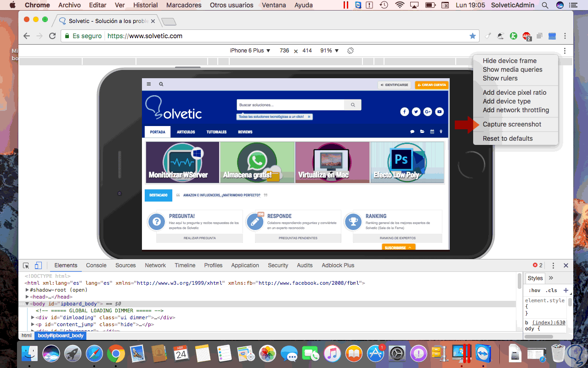Toggle the device toolbar icon in DevTools
Screen dimensions: 588x368
tap(38, 265)
